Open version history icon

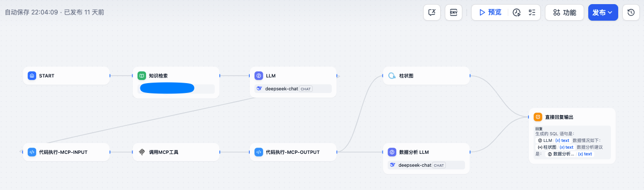[631, 12]
